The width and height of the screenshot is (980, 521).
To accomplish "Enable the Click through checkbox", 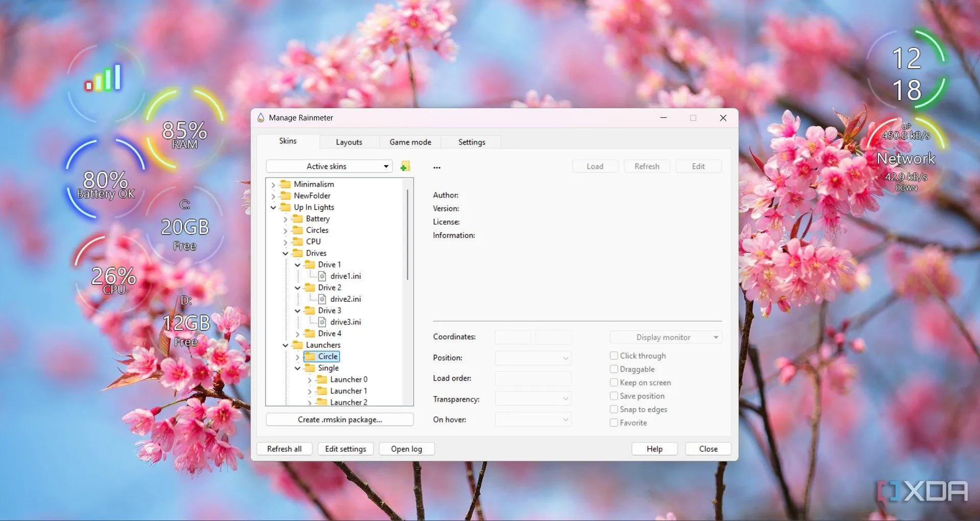I will pos(614,356).
